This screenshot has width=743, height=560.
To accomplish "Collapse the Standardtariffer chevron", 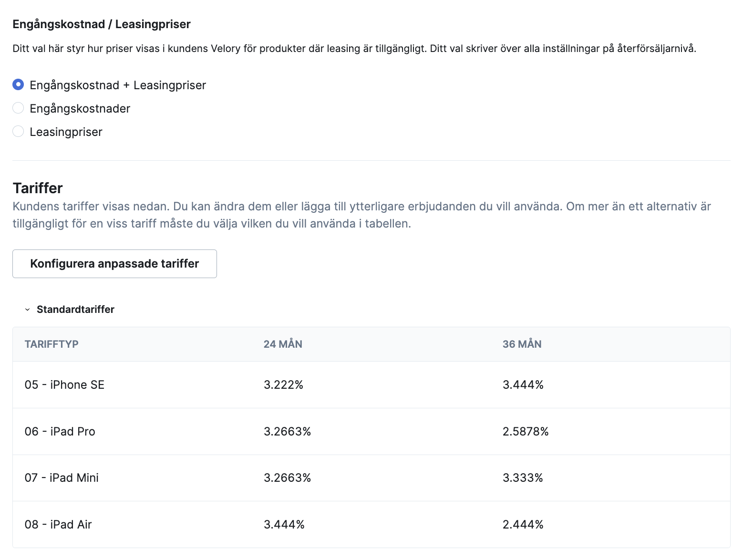I will [x=27, y=310].
